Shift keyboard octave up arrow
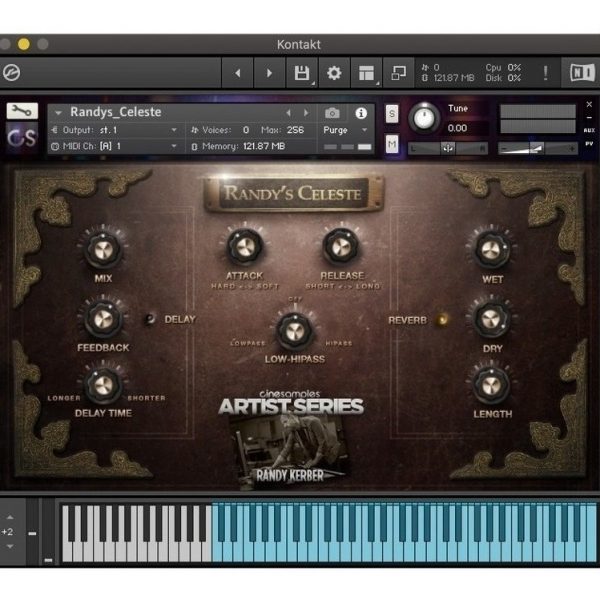The height and width of the screenshot is (600, 600). 10,517
